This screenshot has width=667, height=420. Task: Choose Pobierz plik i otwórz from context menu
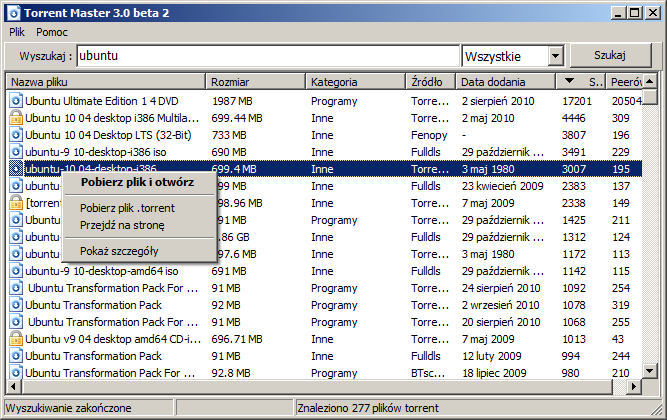pos(137,182)
